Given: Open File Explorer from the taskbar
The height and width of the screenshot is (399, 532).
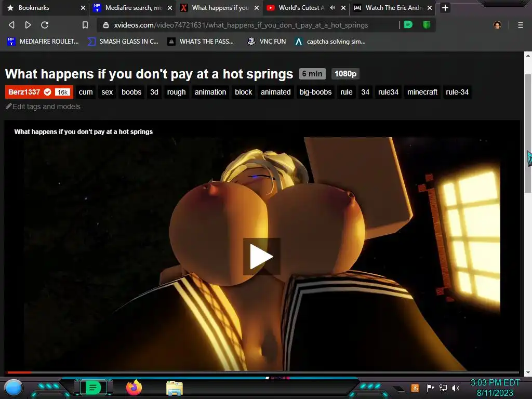Looking at the screenshot, I should (175, 388).
